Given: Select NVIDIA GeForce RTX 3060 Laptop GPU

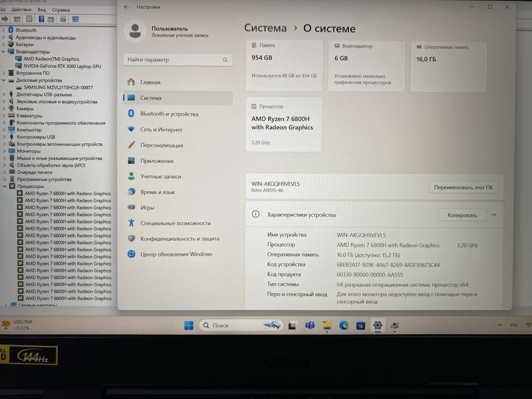Looking at the screenshot, I should tap(62, 66).
